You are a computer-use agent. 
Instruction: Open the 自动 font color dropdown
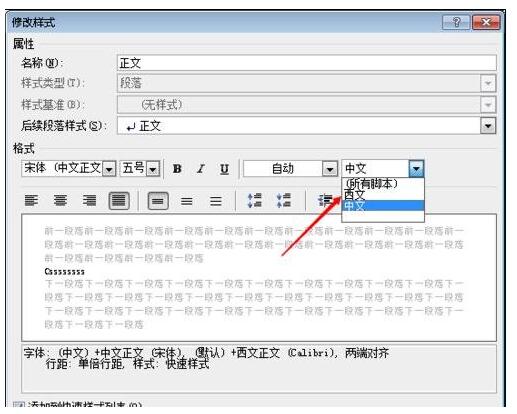tap(330, 169)
